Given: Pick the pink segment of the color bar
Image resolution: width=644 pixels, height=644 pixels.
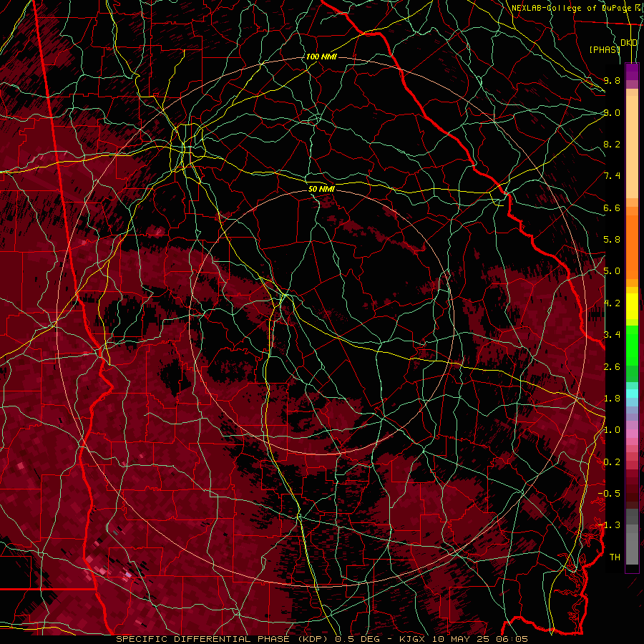Looking at the screenshot, I should coord(632,434).
